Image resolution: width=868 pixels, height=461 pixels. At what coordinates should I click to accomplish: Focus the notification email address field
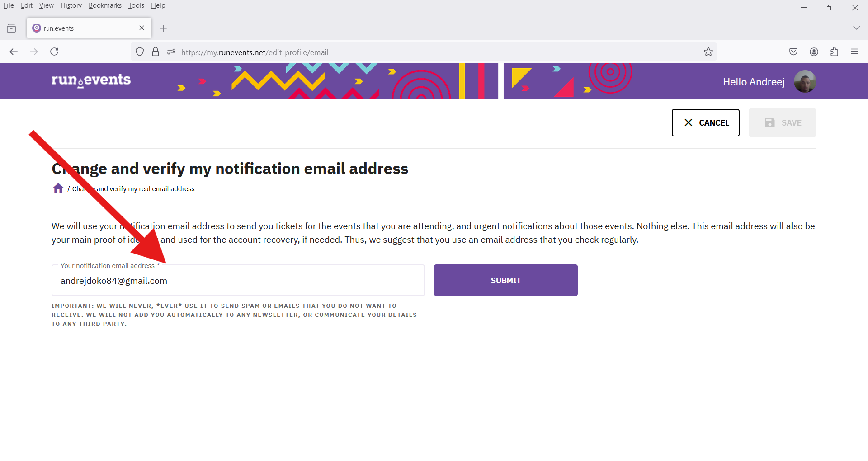click(238, 281)
